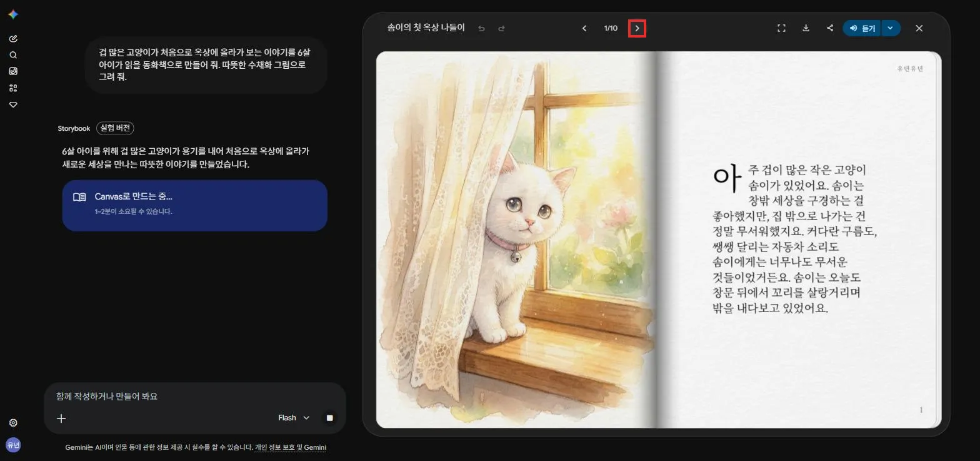Click the cat illustration page
Image resolution: width=980 pixels, height=461 pixels.
click(516, 240)
